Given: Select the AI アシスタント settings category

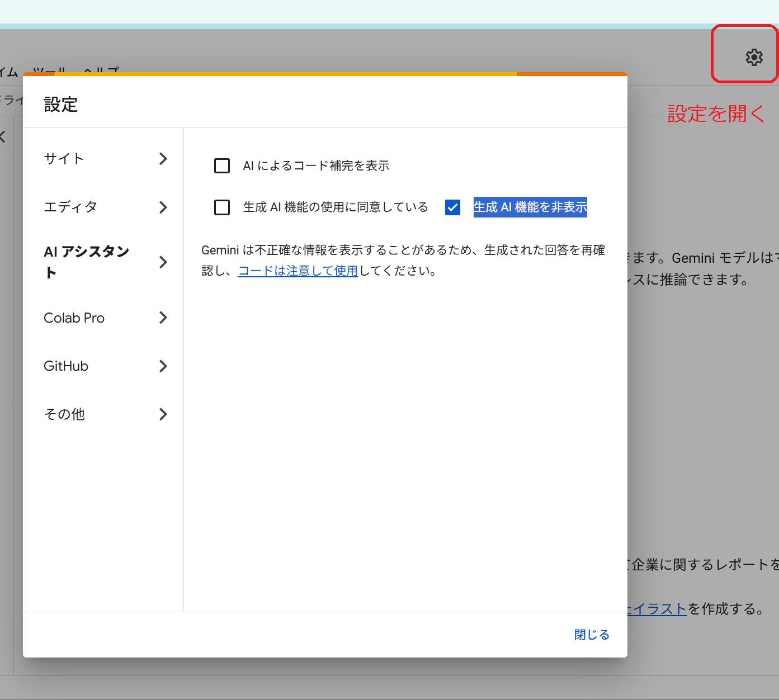Looking at the screenshot, I should tap(103, 262).
